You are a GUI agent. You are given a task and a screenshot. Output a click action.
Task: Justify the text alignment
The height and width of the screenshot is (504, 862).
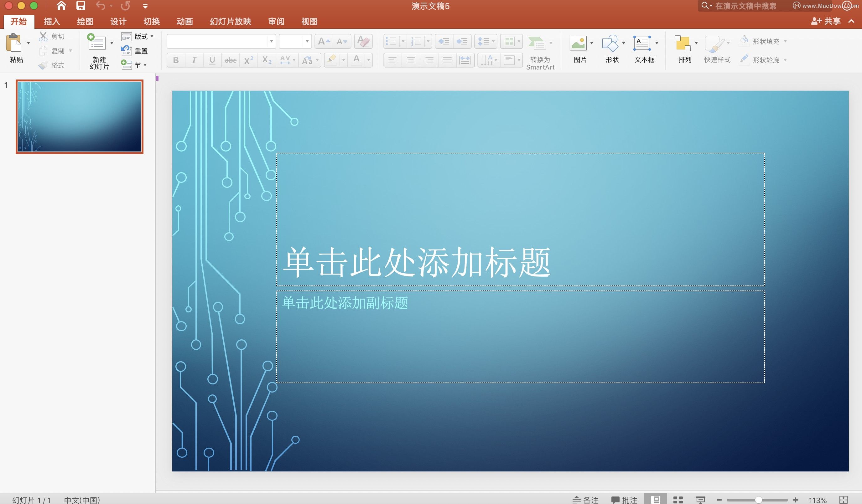tap(447, 60)
